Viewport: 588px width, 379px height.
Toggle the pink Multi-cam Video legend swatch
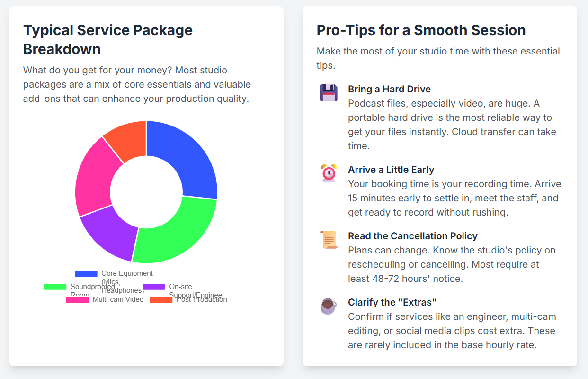[x=77, y=300]
